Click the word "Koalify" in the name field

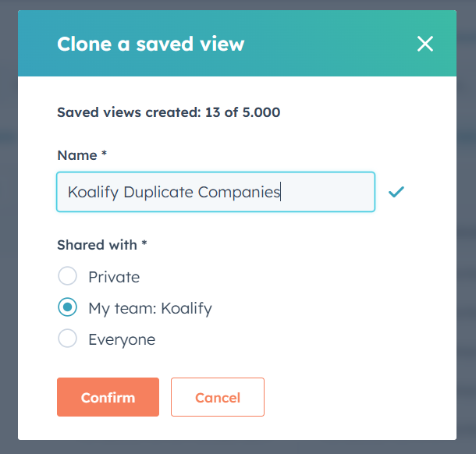click(x=93, y=192)
